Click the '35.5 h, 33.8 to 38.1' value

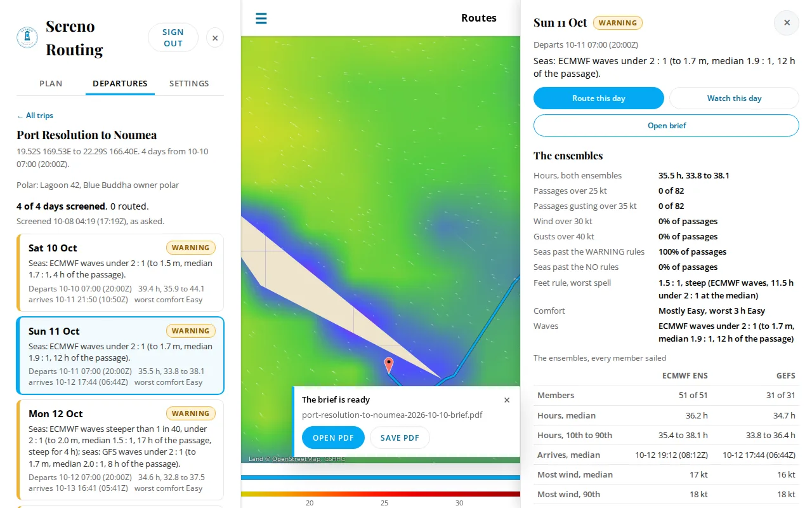694,176
